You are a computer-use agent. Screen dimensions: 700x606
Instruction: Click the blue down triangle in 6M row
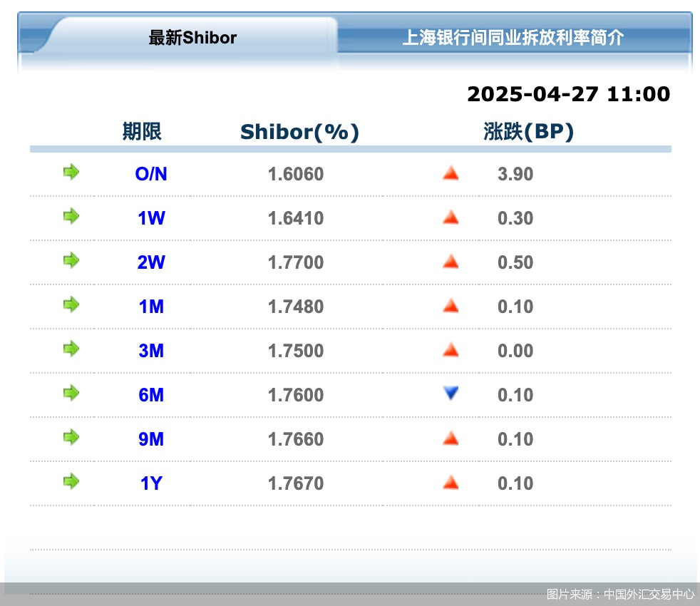coord(451,393)
